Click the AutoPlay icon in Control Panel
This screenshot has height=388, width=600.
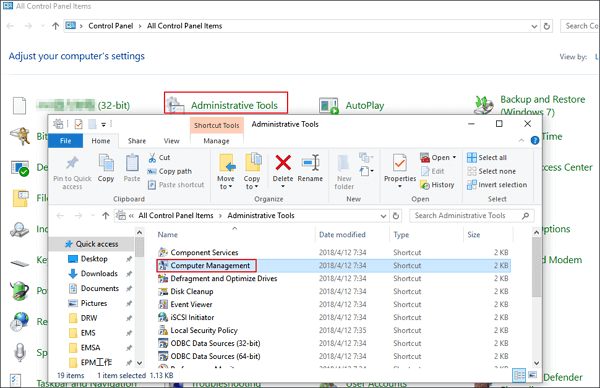(x=329, y=106)
